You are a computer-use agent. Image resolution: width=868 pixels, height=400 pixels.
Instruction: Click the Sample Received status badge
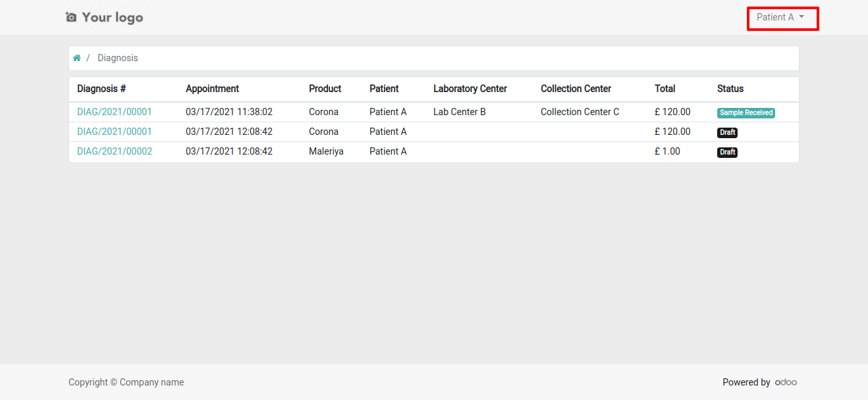coord(746,113)
